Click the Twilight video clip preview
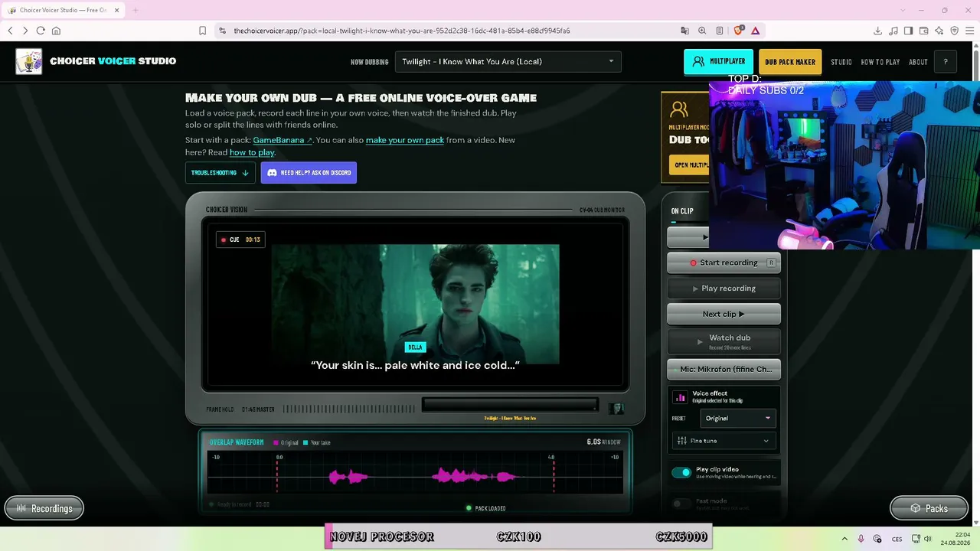This screenshot has width=980, height=551. point(416,304)
